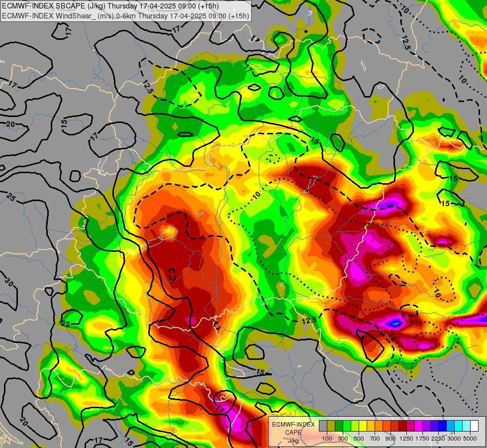Click the WindShear 0-6km title line
This screenshot has height=448, width=487.
(x=125, y=16)
